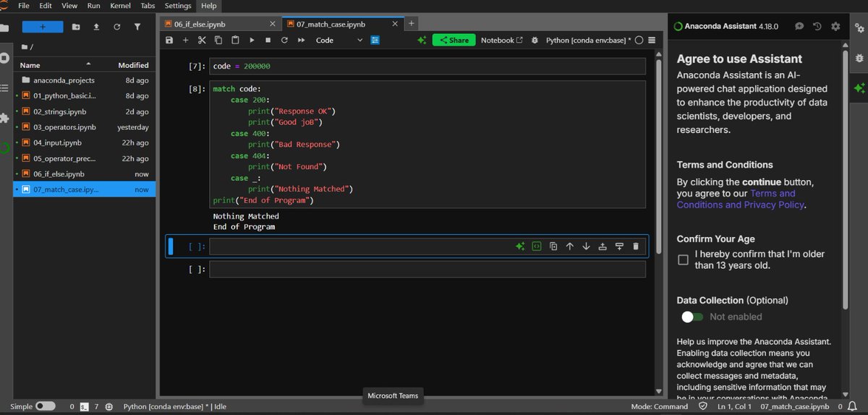868x415 pixels.
Task: Copy the selected cell from the toolbar
Action: tap(218, 40)
